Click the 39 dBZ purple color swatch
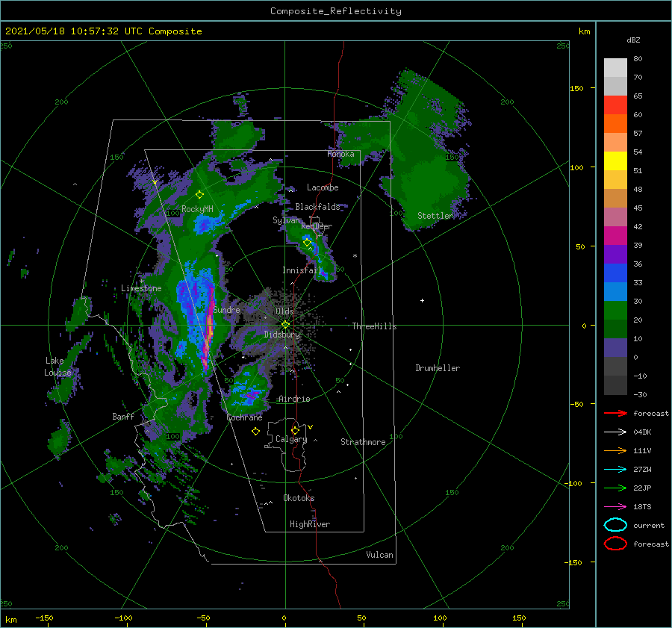 [x=615, y=254]
